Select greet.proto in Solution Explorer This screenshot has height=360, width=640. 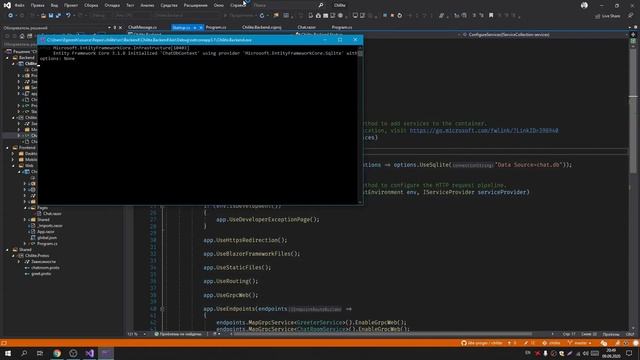point(41,274)
